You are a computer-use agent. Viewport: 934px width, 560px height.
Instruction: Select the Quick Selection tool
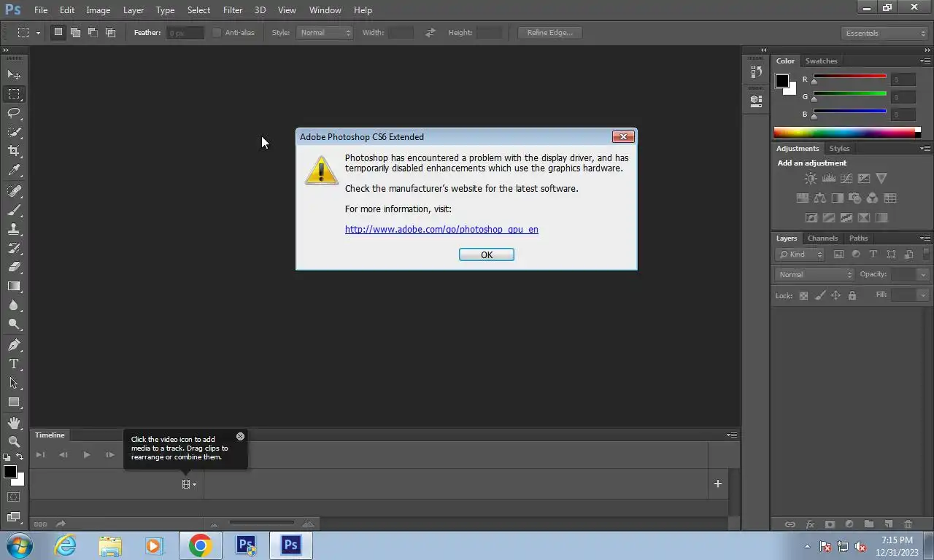[x=14, y=132]
